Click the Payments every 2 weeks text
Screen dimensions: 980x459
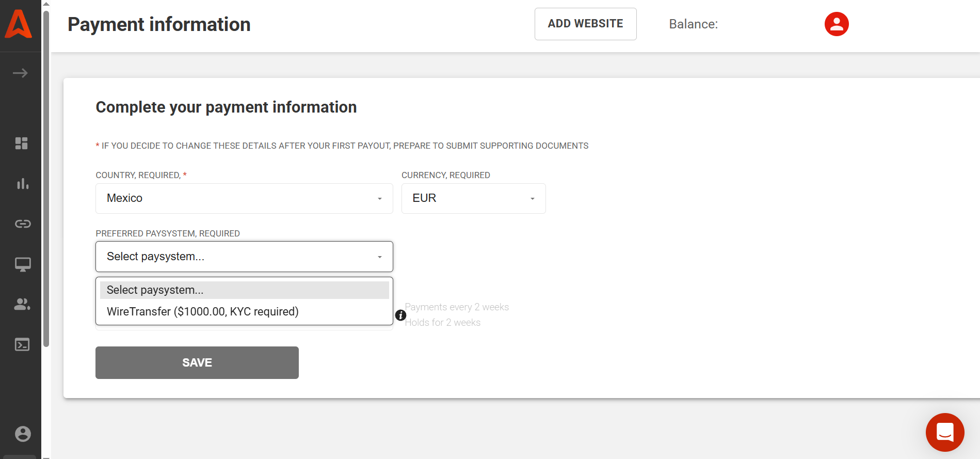click(457, 307)
